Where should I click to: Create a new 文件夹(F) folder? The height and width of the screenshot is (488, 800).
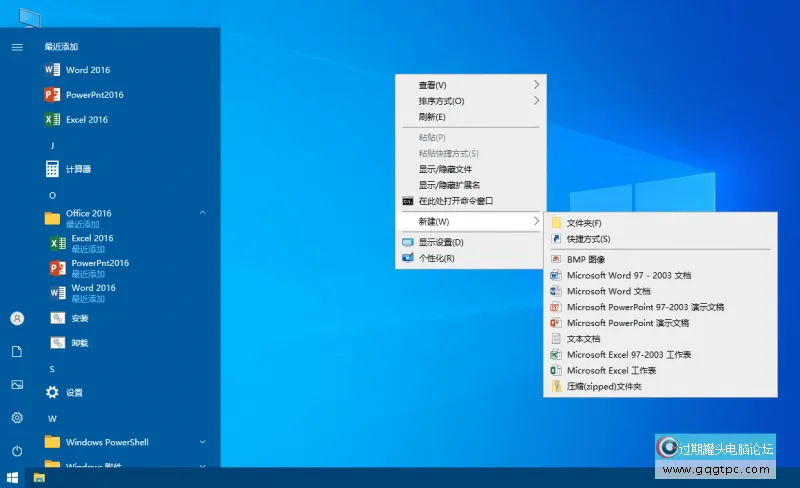coord(584,223)
